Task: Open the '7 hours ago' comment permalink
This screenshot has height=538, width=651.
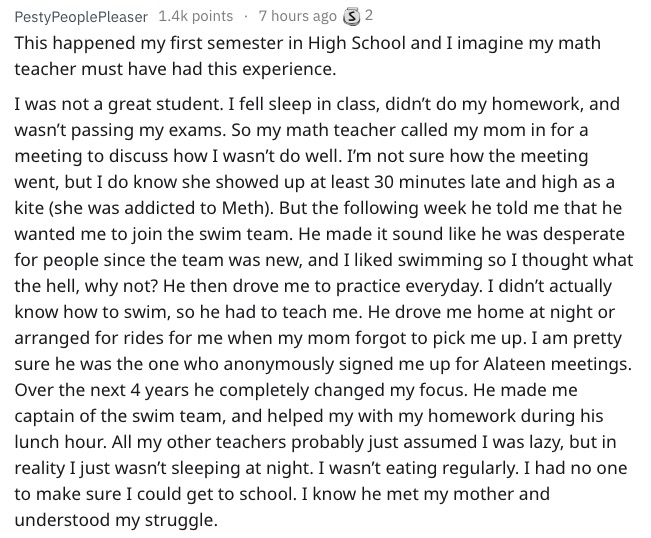Action: click(297, 16)
